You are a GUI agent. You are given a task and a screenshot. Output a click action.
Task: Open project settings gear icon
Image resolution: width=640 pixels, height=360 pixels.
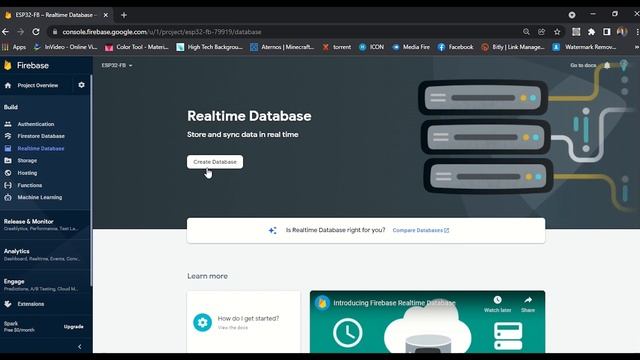(81, 85)
